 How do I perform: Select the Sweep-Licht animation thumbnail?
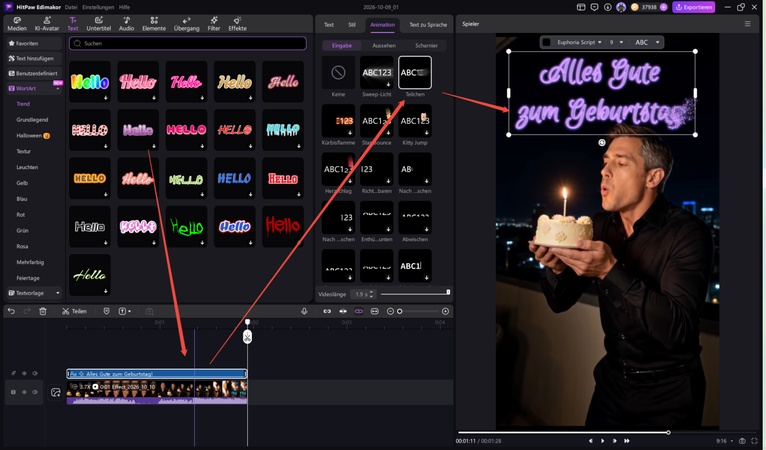(x=377, y=72)
